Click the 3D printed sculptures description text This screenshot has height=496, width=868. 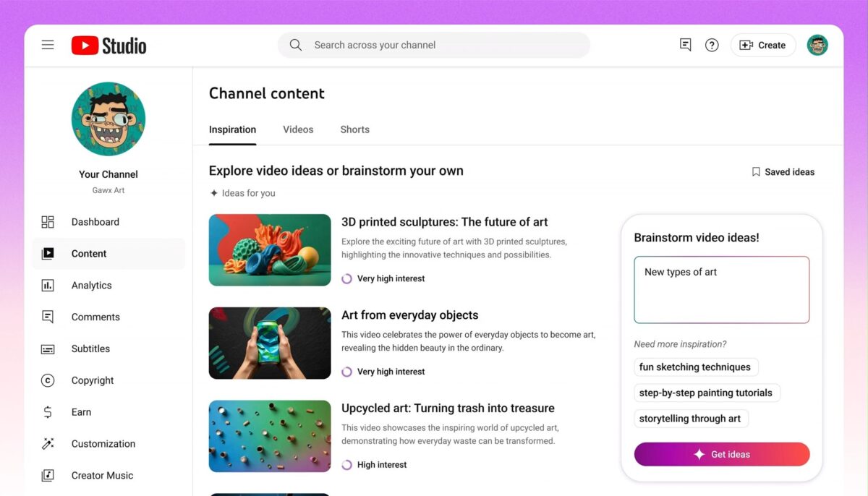[454, 248]
